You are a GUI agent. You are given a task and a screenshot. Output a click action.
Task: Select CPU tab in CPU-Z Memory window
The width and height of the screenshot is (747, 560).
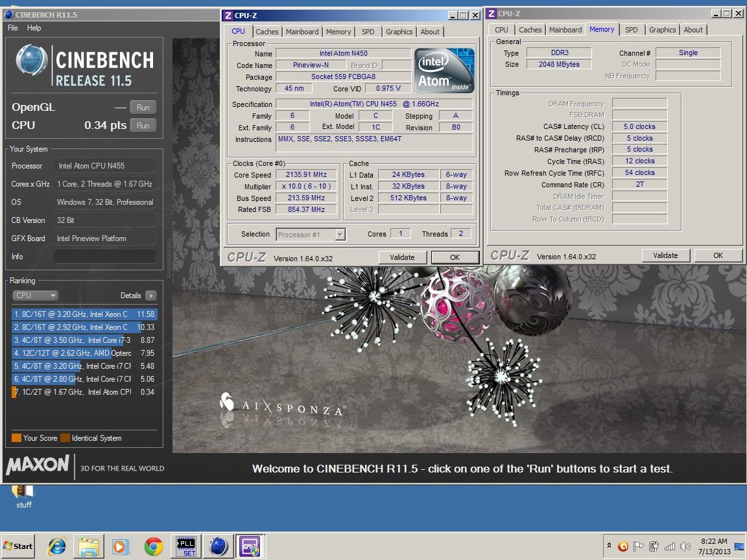(501, 30)
